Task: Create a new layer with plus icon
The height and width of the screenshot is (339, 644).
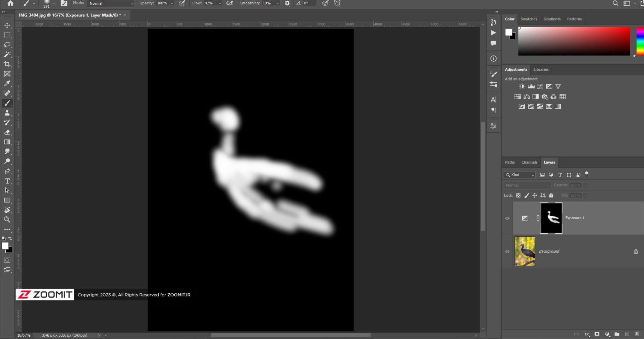Action: [x=627, y=334]
